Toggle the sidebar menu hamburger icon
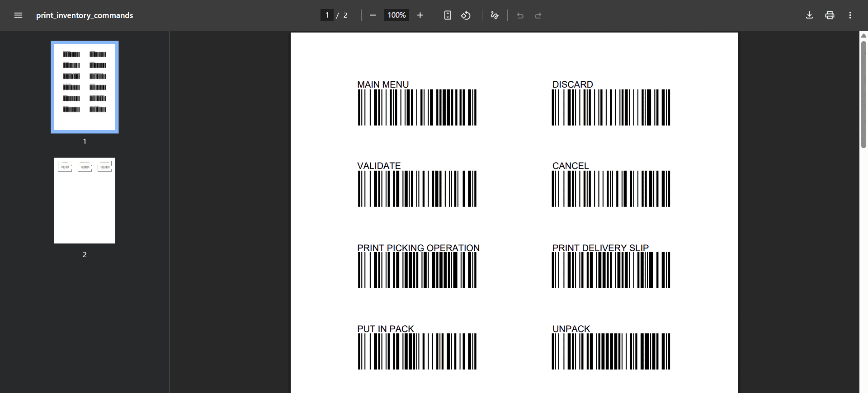The width and height of the screenshot is (868, 393). 18,15
